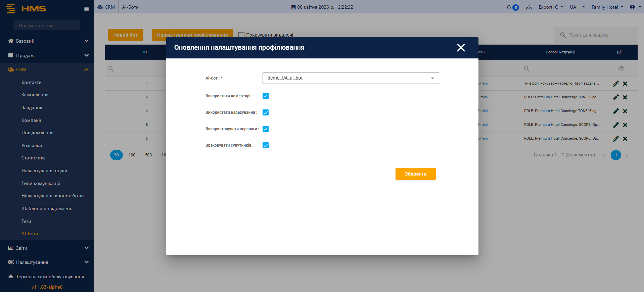Click the menu search input field
The image size is (644, 292).
47,26
